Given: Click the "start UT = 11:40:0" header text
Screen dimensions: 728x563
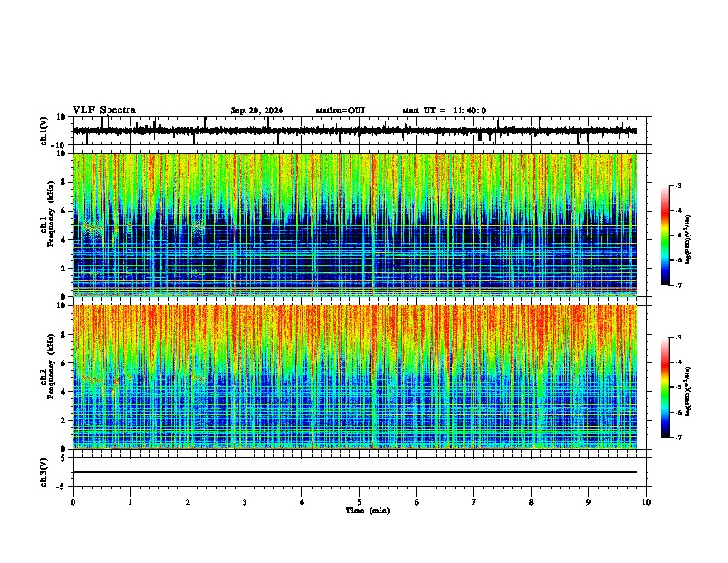Looking at the screenshot, I should pos(444,110).
